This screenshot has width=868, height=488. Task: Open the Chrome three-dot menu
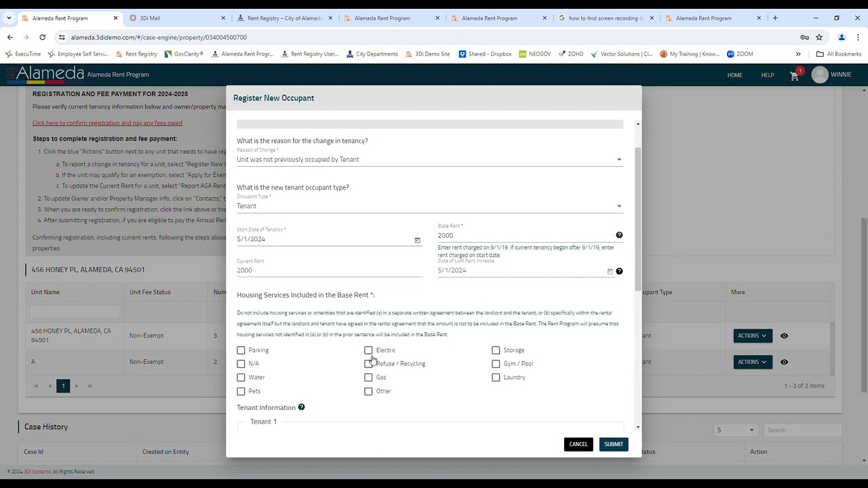858,37
